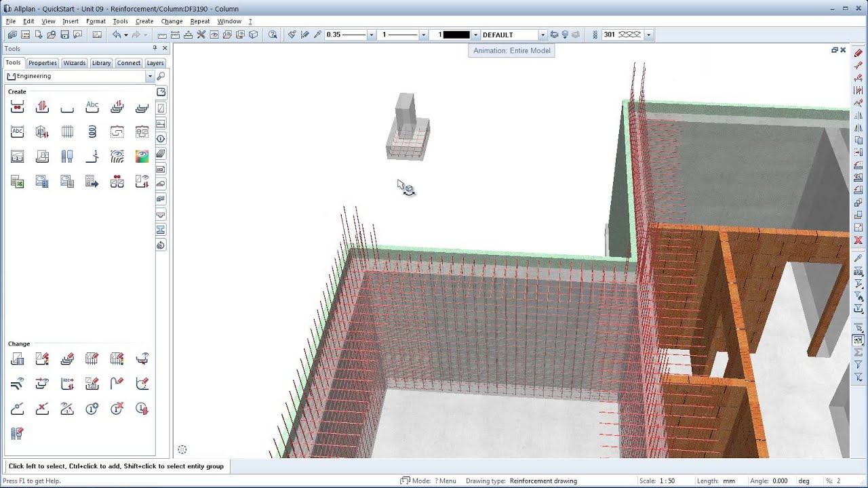Click the color-spectrum visualization icon
Image resolution: width=868 pixels, height=488 pixels.
click(x=142, y=157)
